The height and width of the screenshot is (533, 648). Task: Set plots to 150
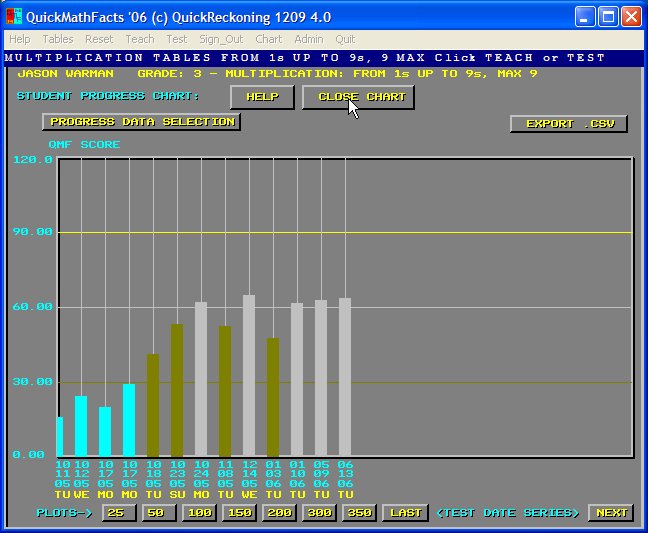[x=238, y=513]
